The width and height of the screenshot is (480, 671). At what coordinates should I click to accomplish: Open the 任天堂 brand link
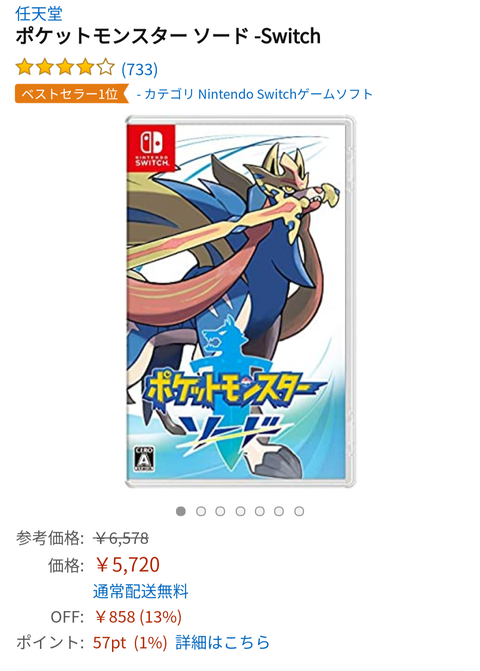coord(39,14)
